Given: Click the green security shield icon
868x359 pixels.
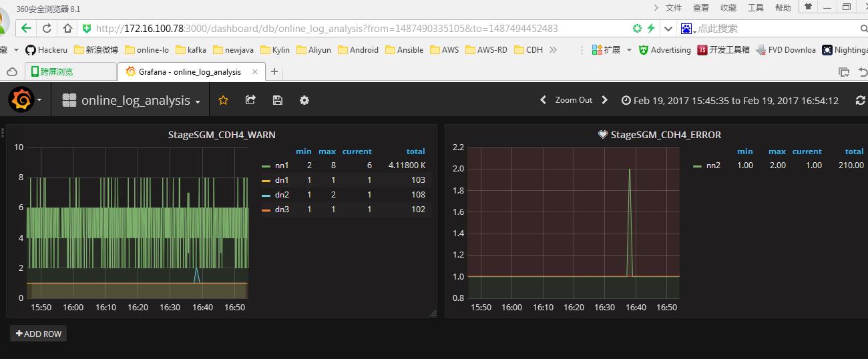Looking at the screenshot, I should pos(86,29).
